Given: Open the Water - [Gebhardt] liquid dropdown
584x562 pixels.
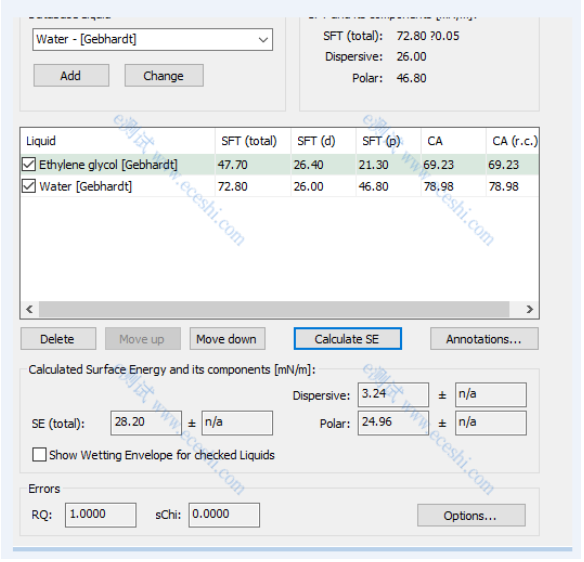Looking at the screenshot, I should click(x=152, y=39).
